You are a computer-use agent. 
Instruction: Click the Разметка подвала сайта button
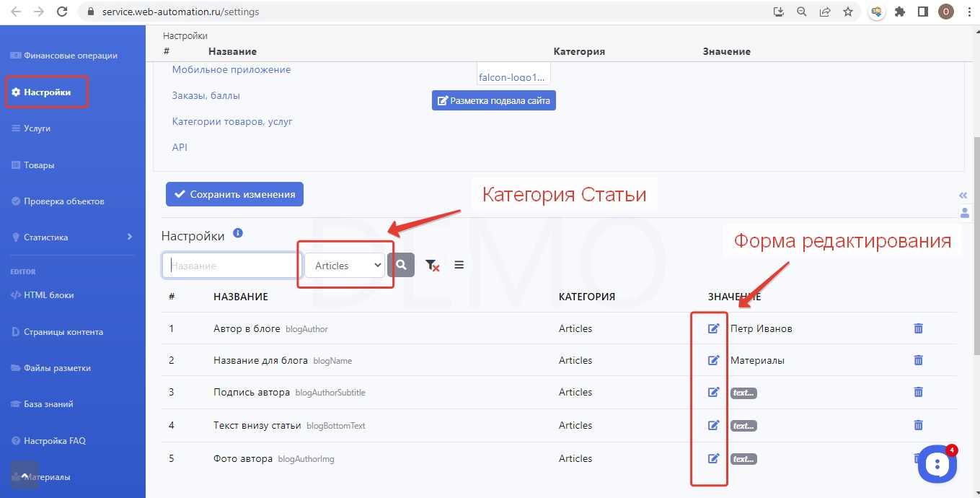coord(494,101)
